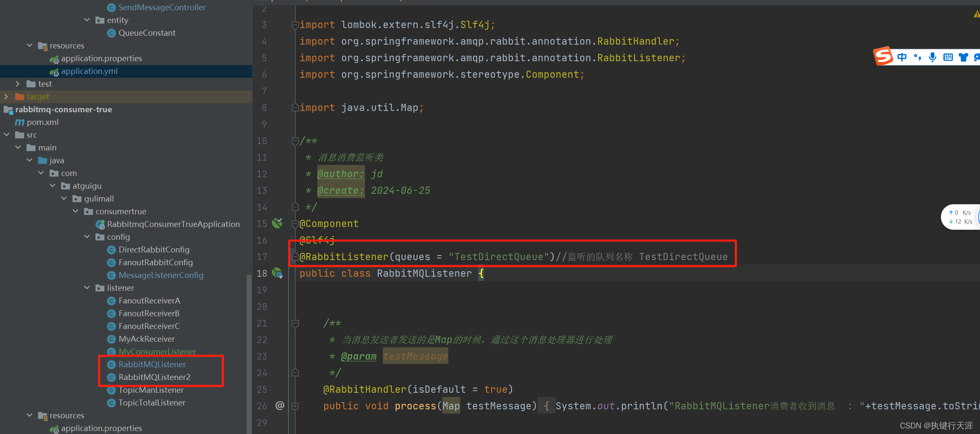Viewport: 980px width, 434px height.
Task: Click the project tree vertical scrollbar
Action: pos(249,354)
